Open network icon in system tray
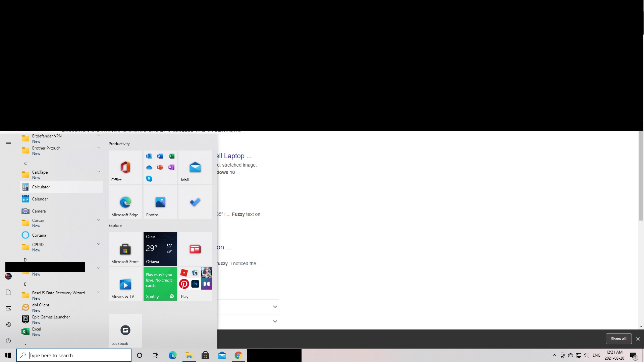The width and height of the screenshot is (644, 362). click(x=579, y=355)
